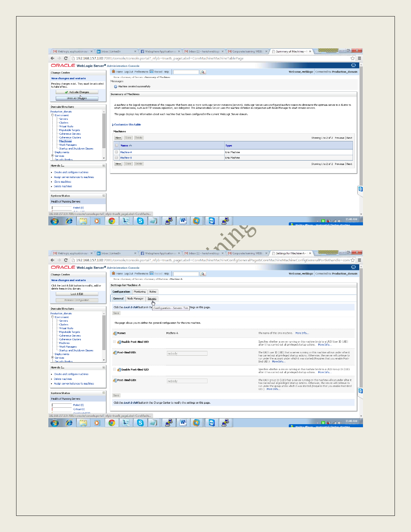The width and height of the screenshot is (411, 532).
Task: Collapse Environment node on Summary of Machines page
Action: (52, 115)
